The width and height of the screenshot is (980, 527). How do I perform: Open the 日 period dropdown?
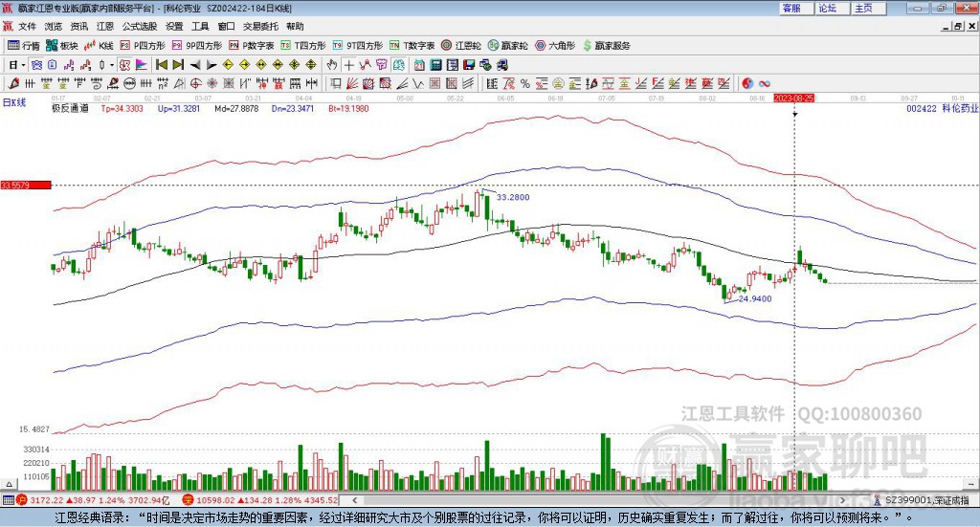click(17, 65)
